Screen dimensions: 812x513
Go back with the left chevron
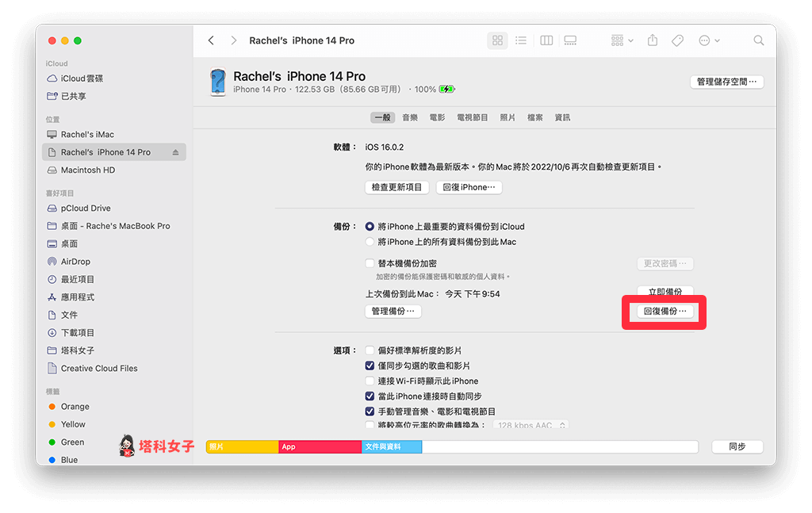pyautogui.click(x=211, y=40)
